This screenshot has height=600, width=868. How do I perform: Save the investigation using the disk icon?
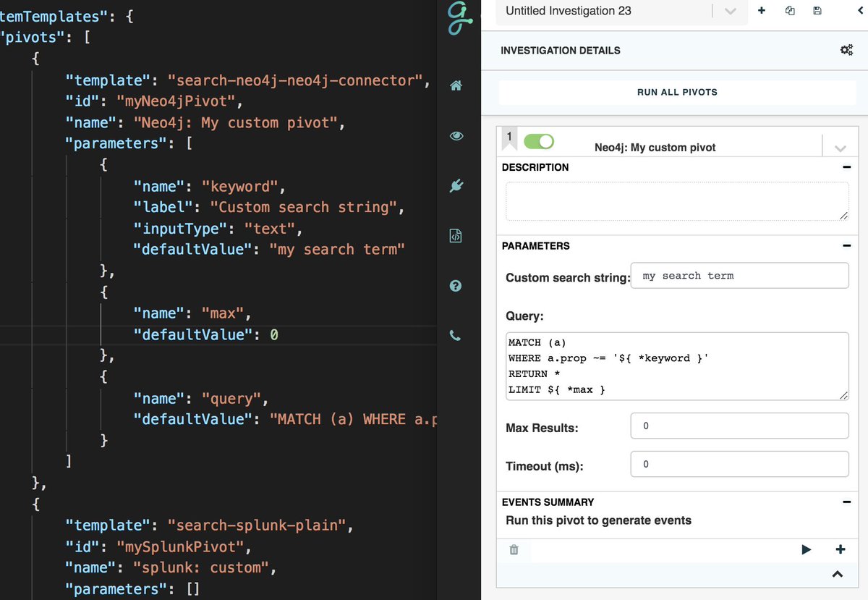pyautogui.click(x=817, y=11)
